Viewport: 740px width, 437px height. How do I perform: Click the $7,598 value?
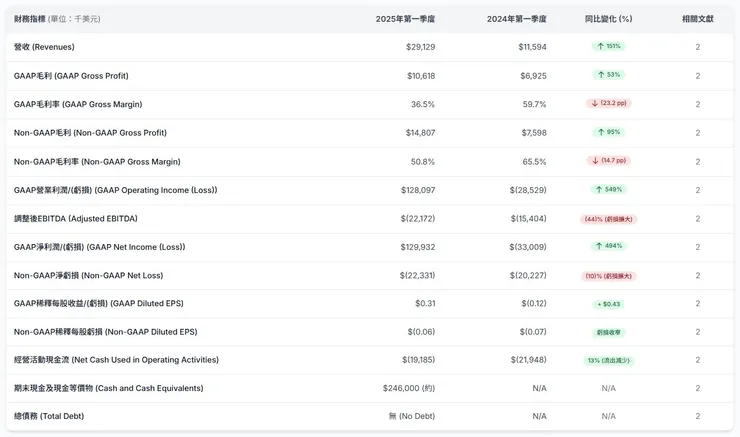tap(534, 133)
